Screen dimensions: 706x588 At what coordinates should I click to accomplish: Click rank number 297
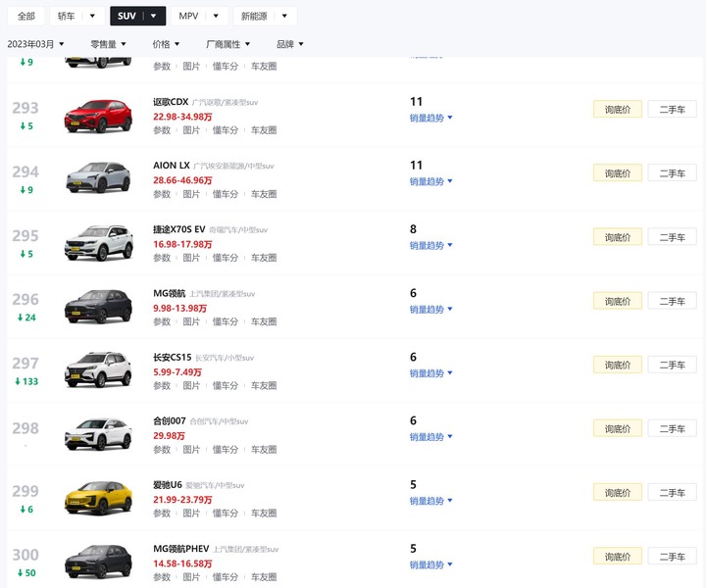[25, 364]
